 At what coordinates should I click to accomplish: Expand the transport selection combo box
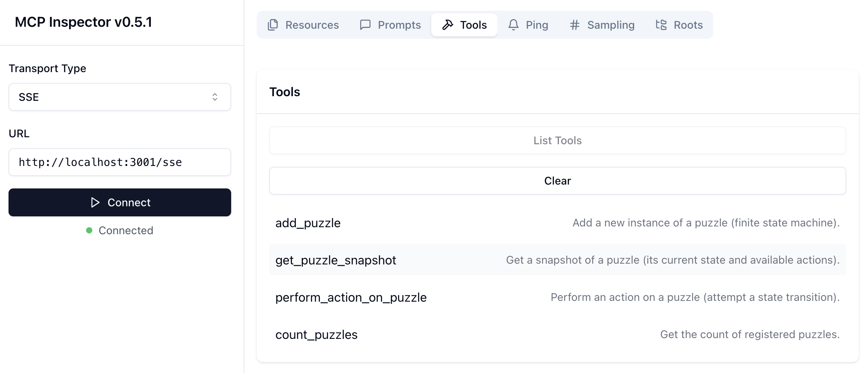119,97
